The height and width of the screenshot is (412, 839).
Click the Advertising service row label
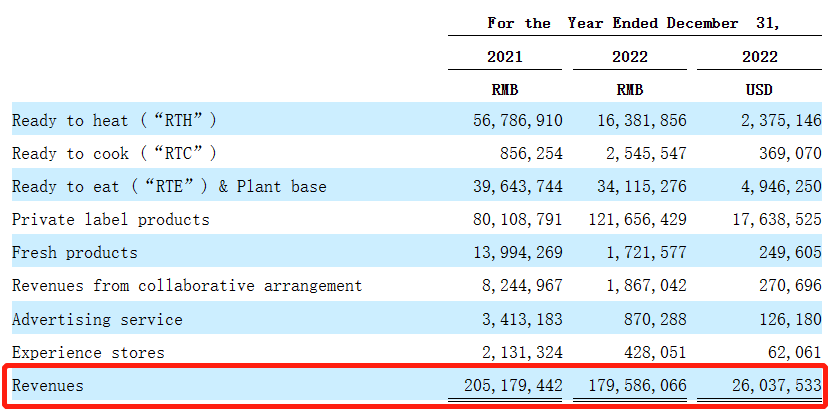tap(97, 319)
